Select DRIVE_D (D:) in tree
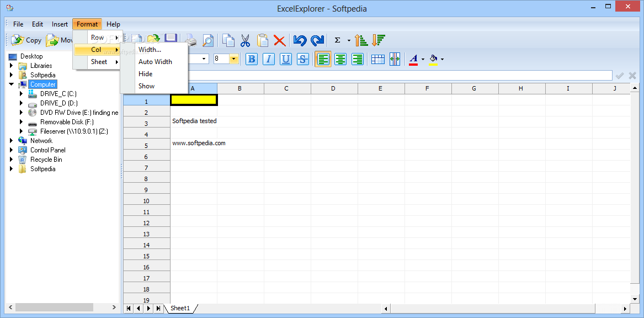644x318 pixels. 58,103
